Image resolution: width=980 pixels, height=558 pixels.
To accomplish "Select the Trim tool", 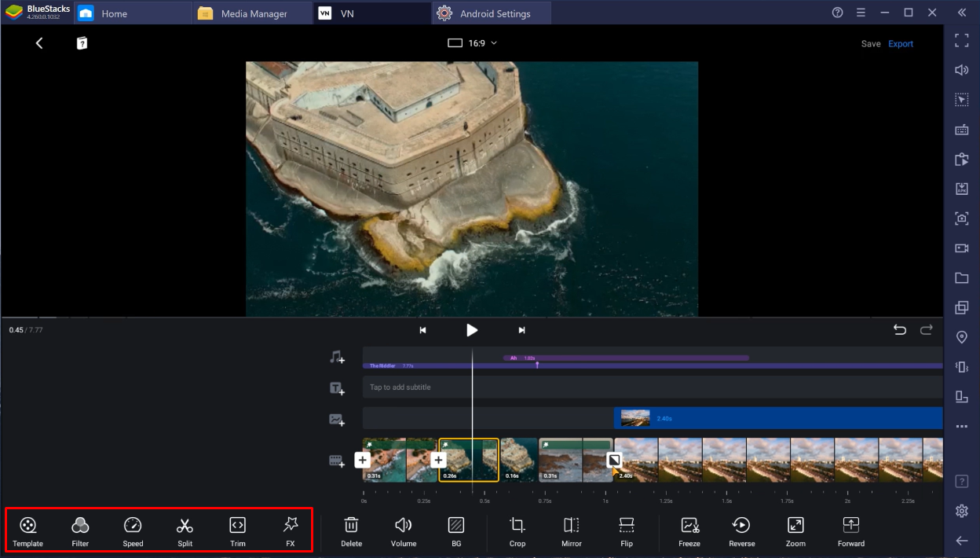I will [237, 531].
